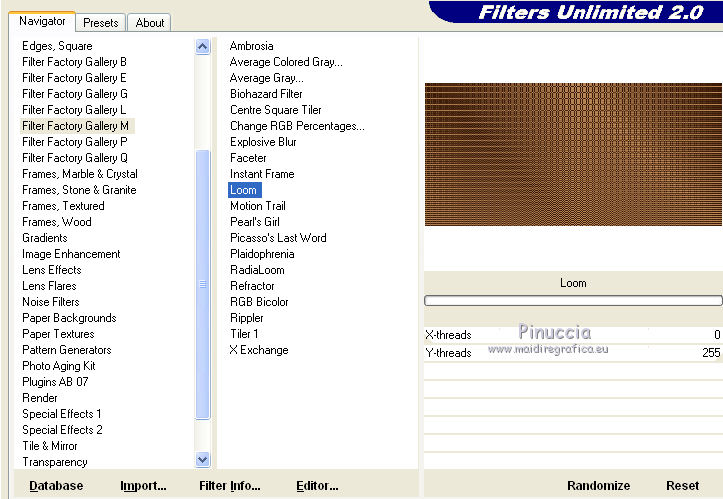The height and width of the screenshot is (499, 723).
Task: Select Plugins AB 07 category
Action: tap(55, 382)
